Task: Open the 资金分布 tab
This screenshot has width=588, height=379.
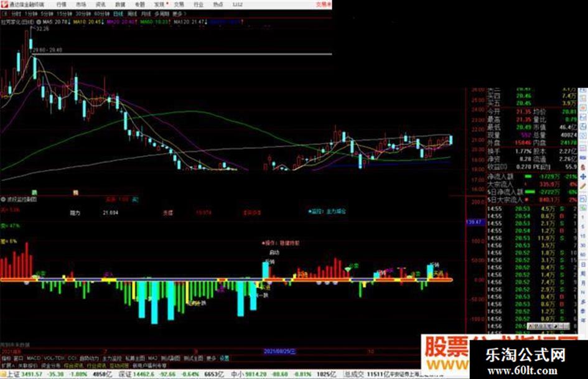Action: point(51,365)
